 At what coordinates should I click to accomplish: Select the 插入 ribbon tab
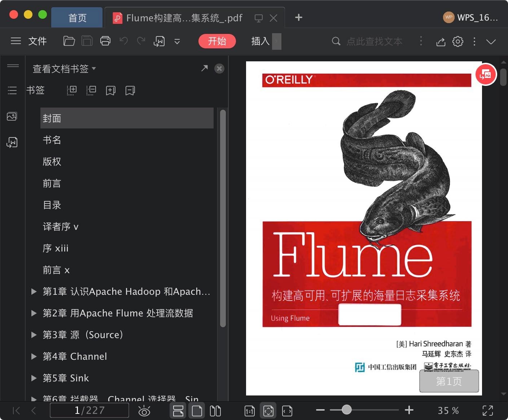click(260, 41)
